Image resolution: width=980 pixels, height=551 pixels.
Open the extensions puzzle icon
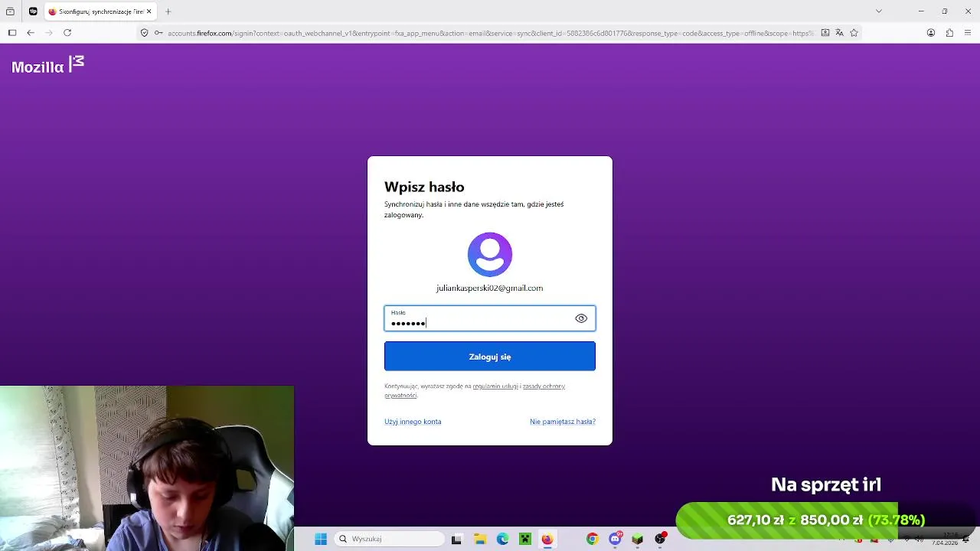click(x=949, y=33)
